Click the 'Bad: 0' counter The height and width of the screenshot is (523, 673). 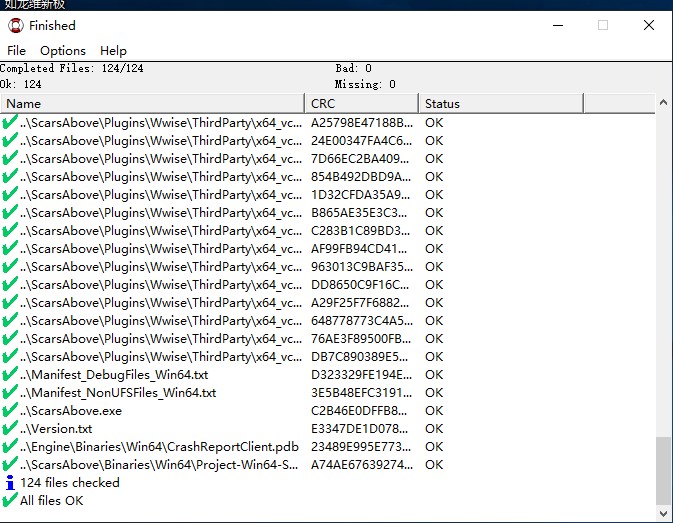[x=353, y=68]
